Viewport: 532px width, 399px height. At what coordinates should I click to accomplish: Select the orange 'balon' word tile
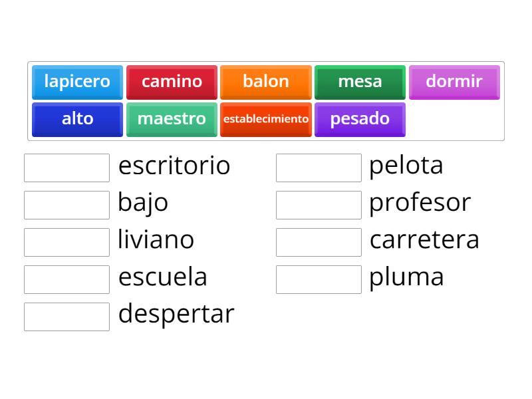[x=266, y=82]
